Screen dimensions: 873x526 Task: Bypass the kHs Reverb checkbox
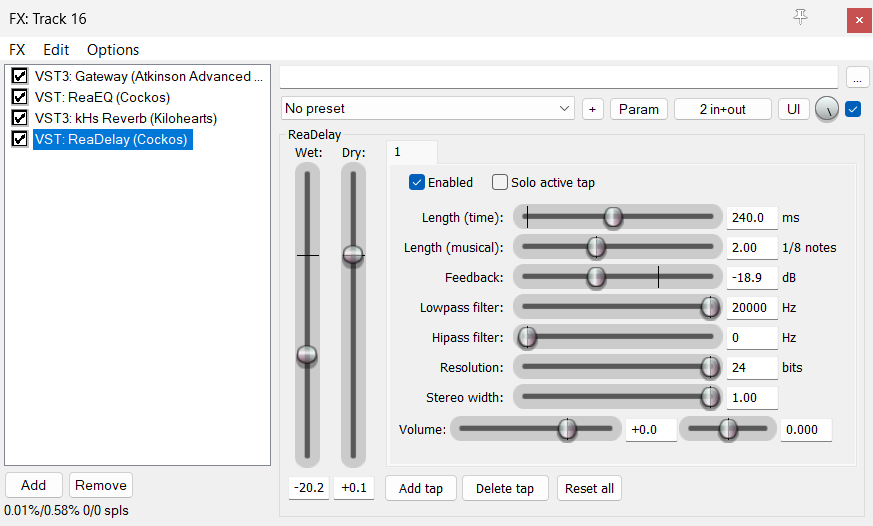19,118
